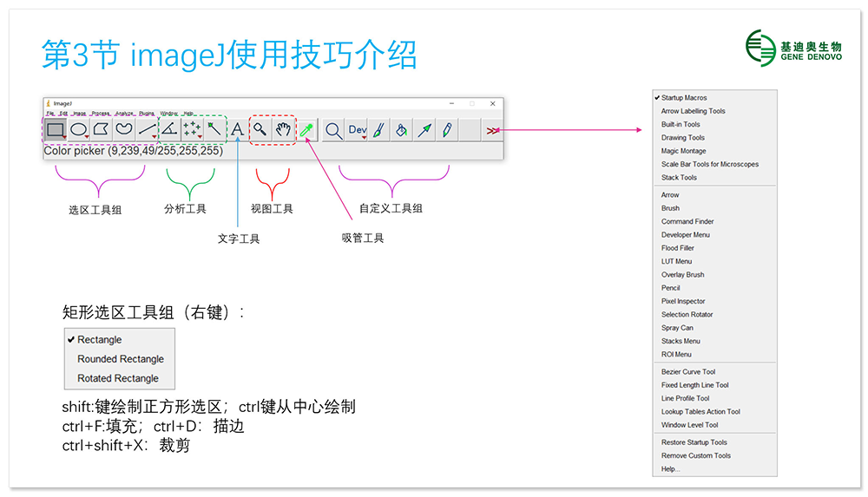Click the Color picker status bar text
Viewport: 868px width, 497px height.
pos(134,151)
